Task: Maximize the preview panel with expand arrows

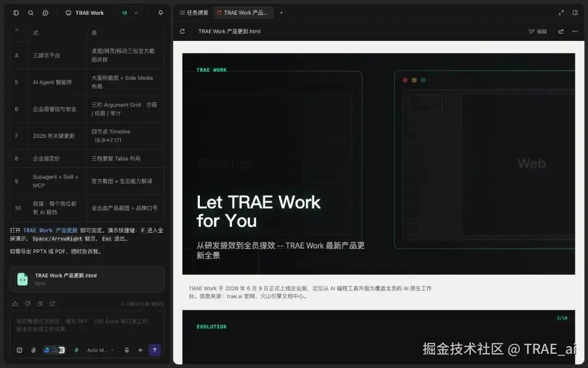Action: 561,13
